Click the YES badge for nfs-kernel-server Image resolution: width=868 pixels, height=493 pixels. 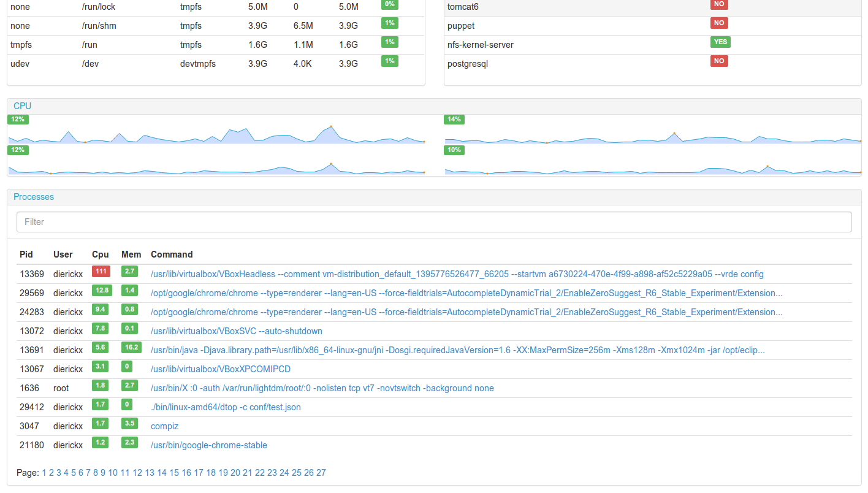pyautogui.click(x=720, y=42)
